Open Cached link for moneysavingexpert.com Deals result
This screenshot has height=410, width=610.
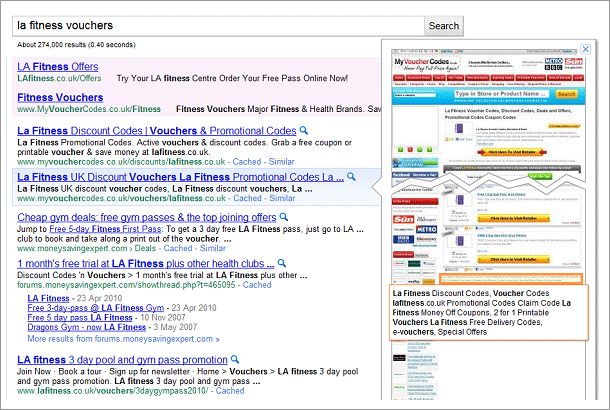178,249
